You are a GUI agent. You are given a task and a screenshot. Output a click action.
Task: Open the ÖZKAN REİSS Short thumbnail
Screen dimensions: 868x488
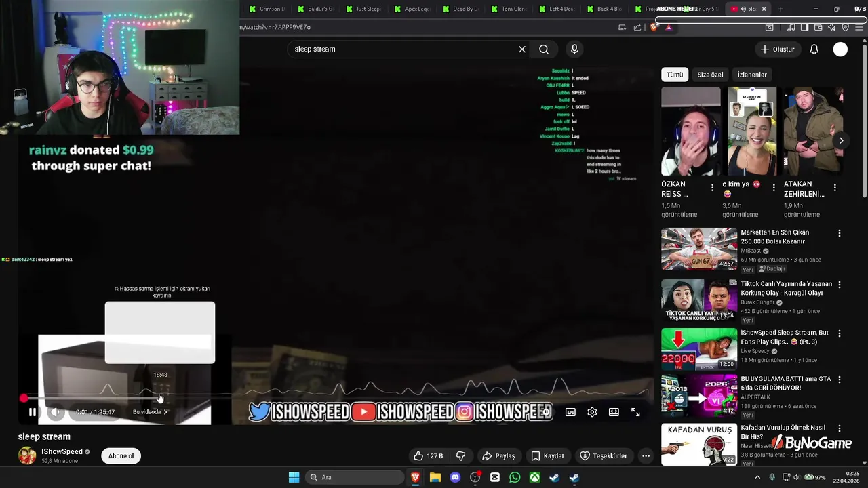tap(691, 131)
